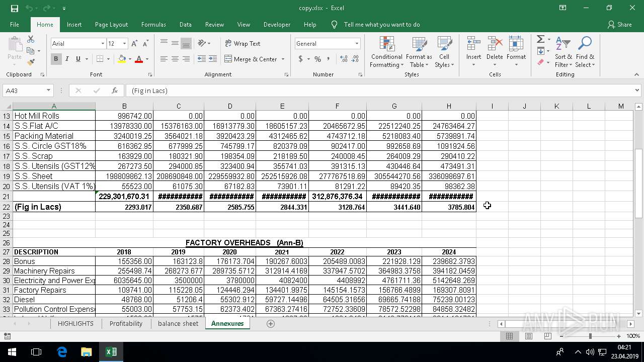Apply Percent Style format
644x362 pixels.
(317, 59)
